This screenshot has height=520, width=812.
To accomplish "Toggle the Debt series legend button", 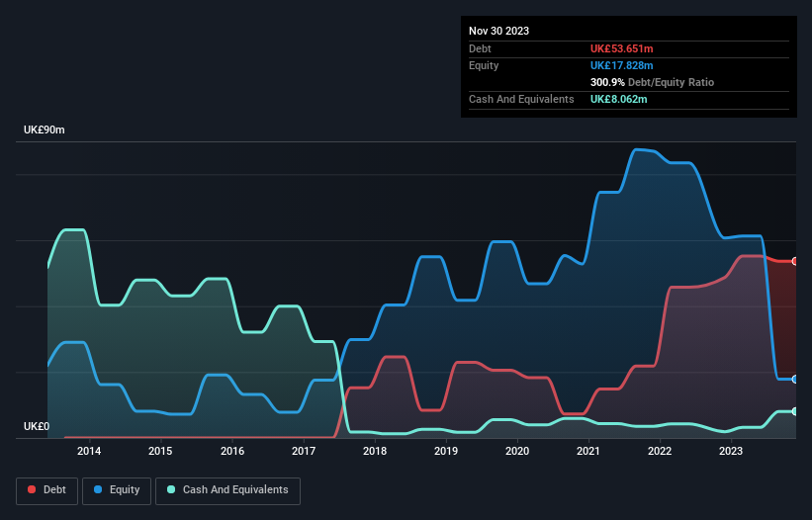I will pos(47,490).
